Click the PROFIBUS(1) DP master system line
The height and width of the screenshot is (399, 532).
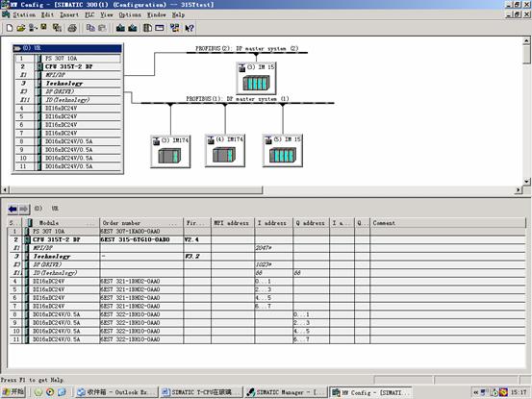pyautogui.click(x=238, y=103)
